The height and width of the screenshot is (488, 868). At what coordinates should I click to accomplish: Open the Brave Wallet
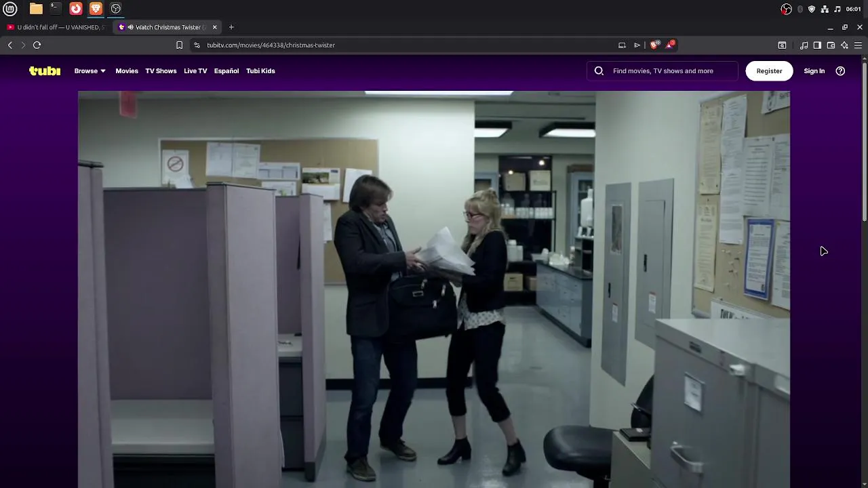point(831,45)
